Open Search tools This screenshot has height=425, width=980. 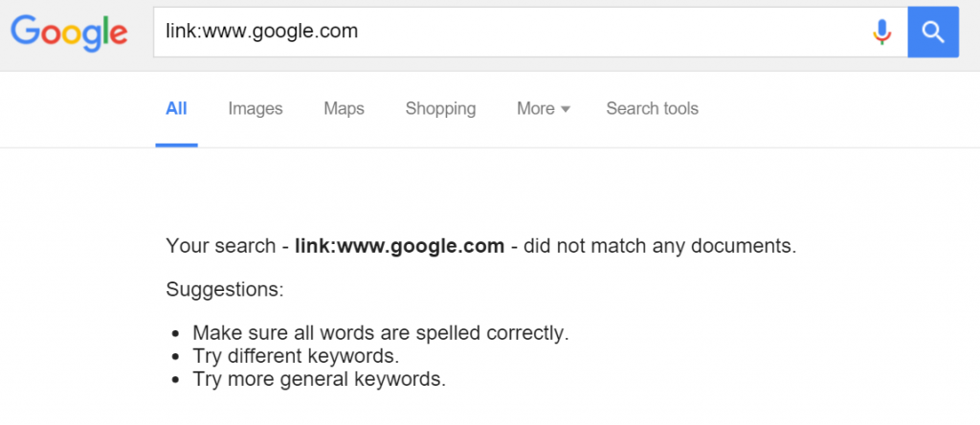(x=652, y=109)
